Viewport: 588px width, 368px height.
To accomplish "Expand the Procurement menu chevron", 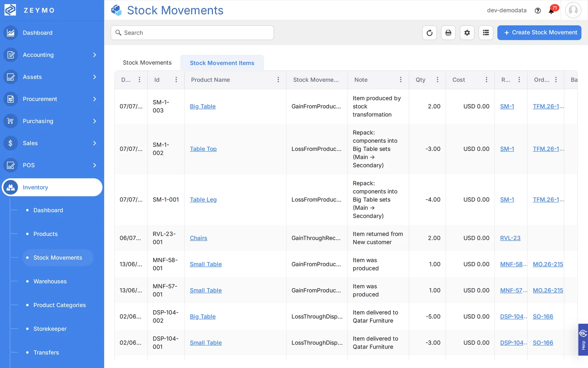I will coord(94,99).
